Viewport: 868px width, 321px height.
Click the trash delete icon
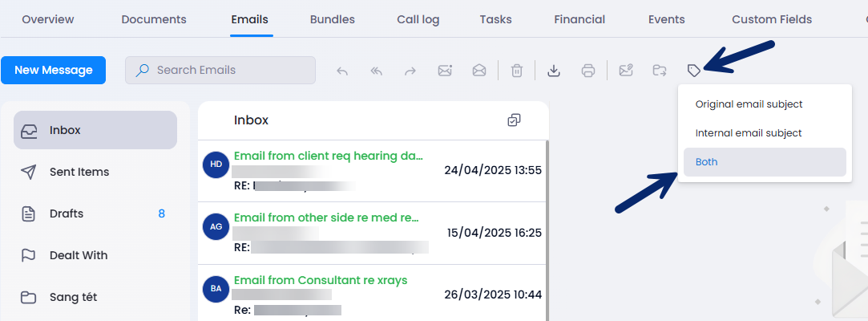516,71
